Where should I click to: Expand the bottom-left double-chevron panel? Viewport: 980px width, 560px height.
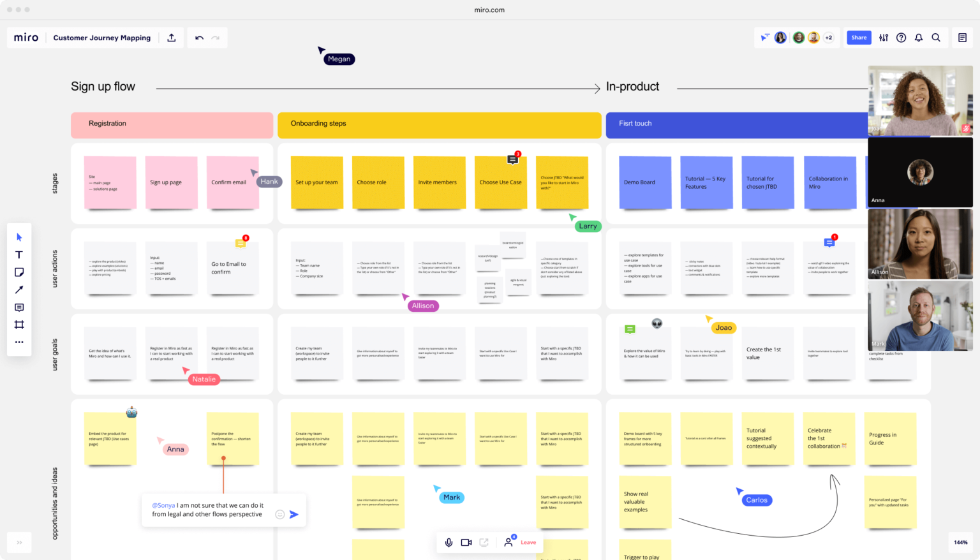click(x=19, y=542)
